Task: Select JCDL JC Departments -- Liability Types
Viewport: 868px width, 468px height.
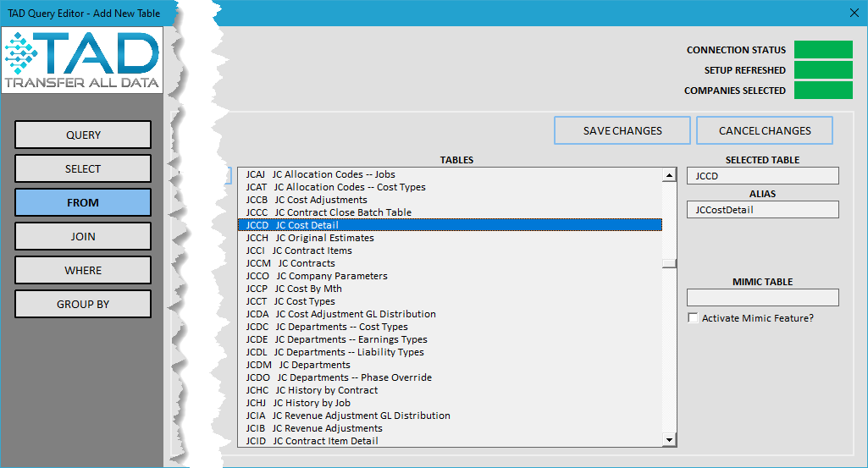Action: tap(450, 352)
